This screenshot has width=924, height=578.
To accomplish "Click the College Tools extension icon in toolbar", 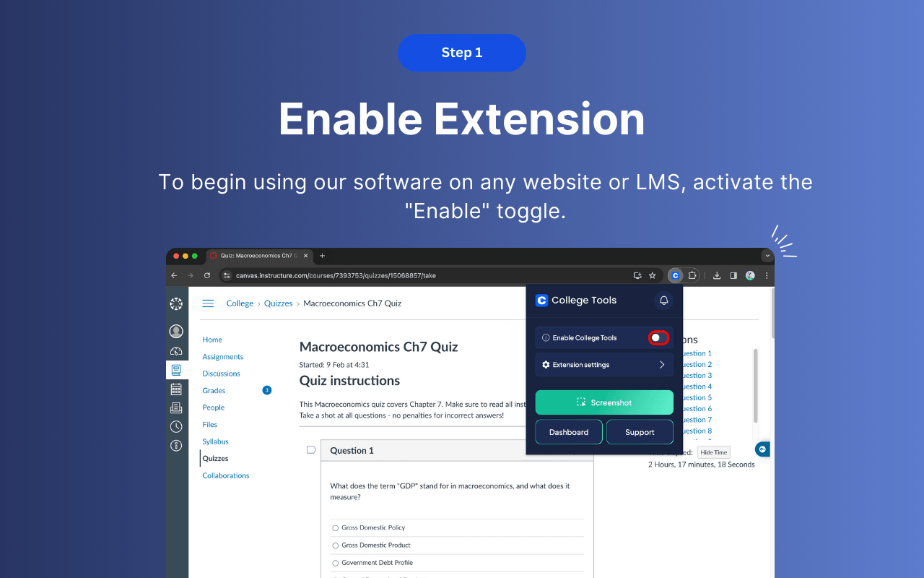I will pyautogui.click(x=675, y=275).
